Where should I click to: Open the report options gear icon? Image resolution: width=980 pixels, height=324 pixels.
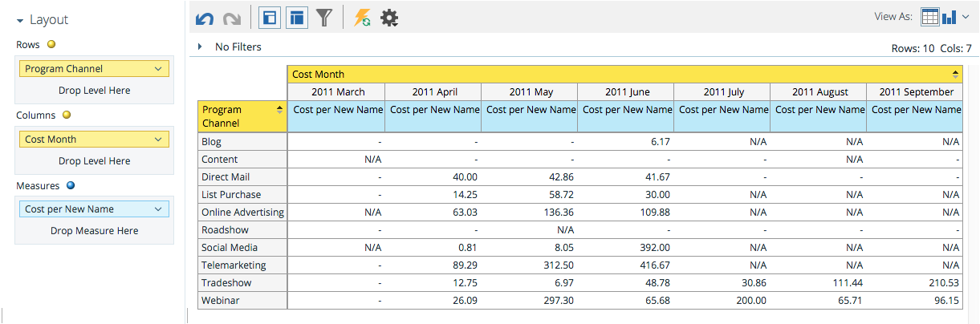coord(389,18)
